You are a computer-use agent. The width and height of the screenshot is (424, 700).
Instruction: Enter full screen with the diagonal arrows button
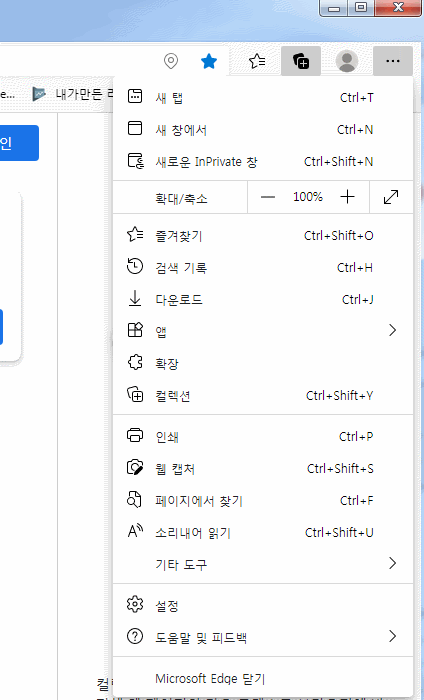pyautogui.click(x=391, y=197)
